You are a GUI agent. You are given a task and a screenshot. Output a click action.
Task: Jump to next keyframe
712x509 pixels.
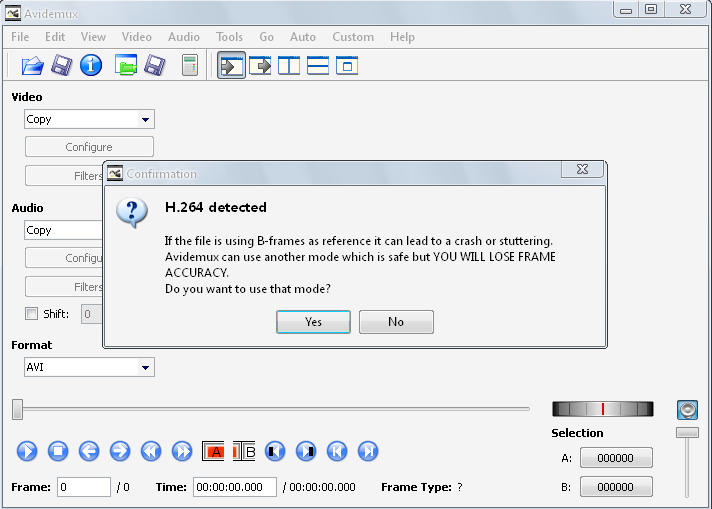click(182, 451)
